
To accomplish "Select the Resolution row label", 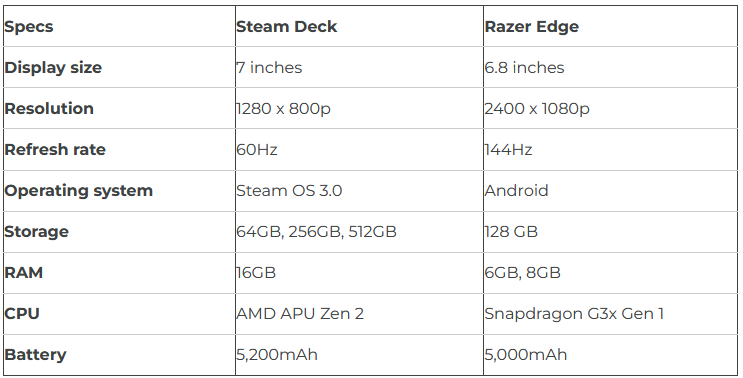I will [x=119, y=108].
